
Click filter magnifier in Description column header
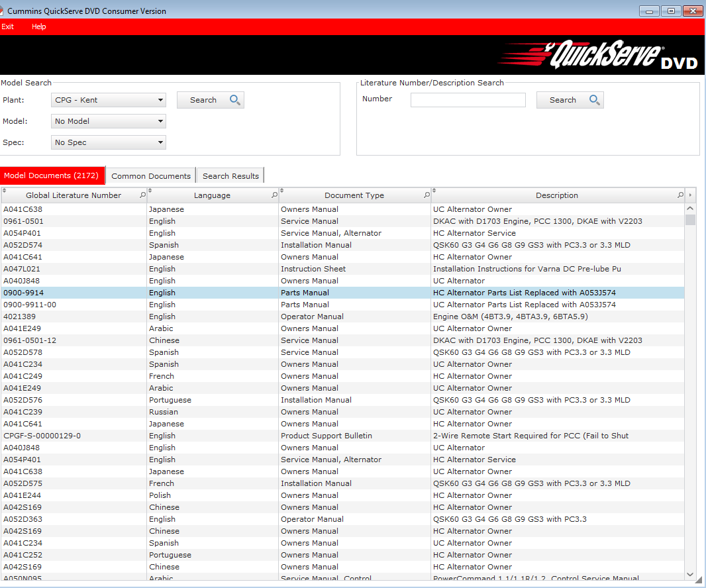click(680, 195)
